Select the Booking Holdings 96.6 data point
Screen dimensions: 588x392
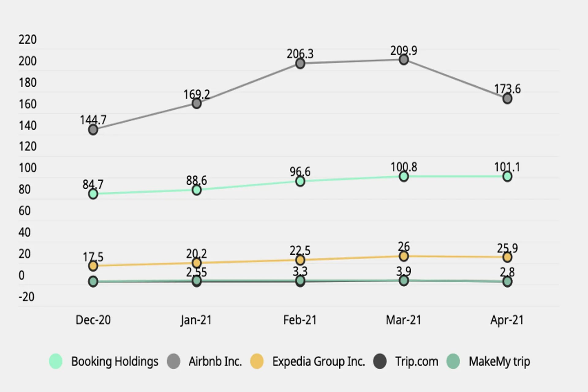(x=300, y=181)
